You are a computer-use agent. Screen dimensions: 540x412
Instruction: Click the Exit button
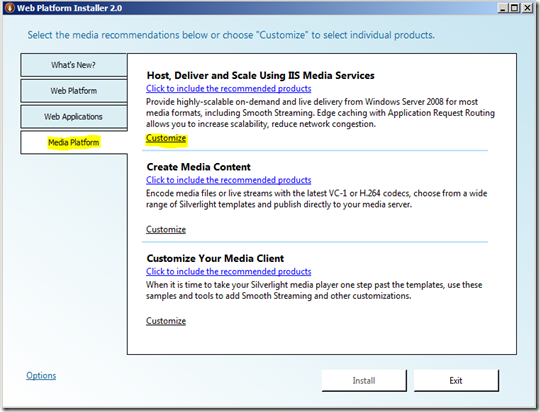pos(456,381)
